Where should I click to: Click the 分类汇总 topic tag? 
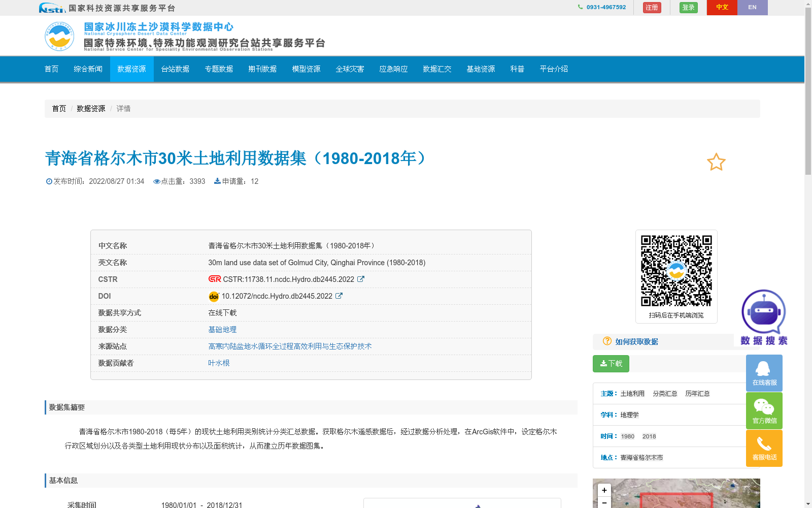coord(665,394)
